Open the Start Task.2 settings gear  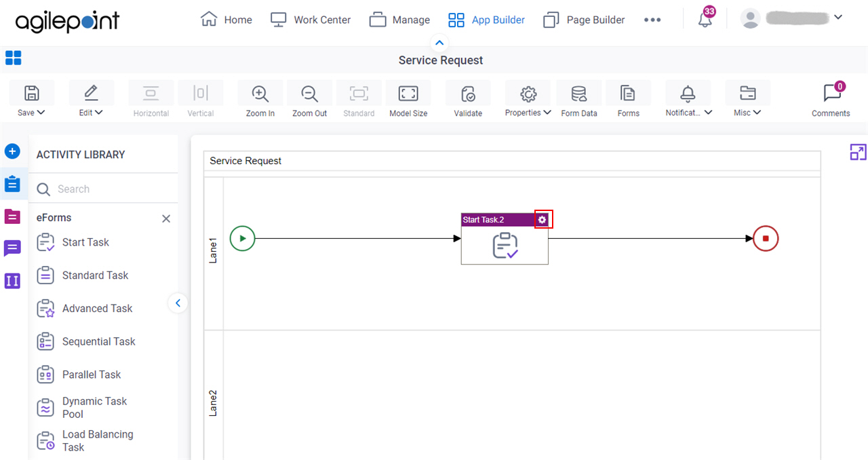[542, 220]
